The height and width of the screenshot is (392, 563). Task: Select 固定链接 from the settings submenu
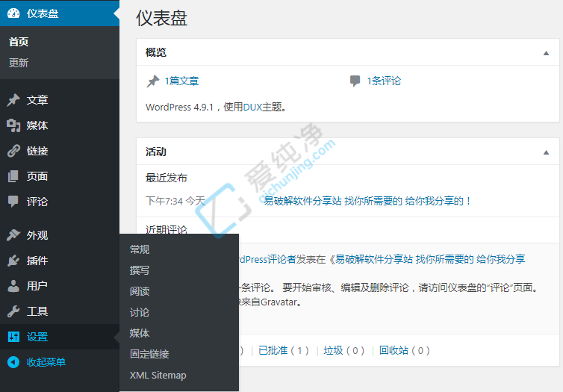[x=149, y=354]
